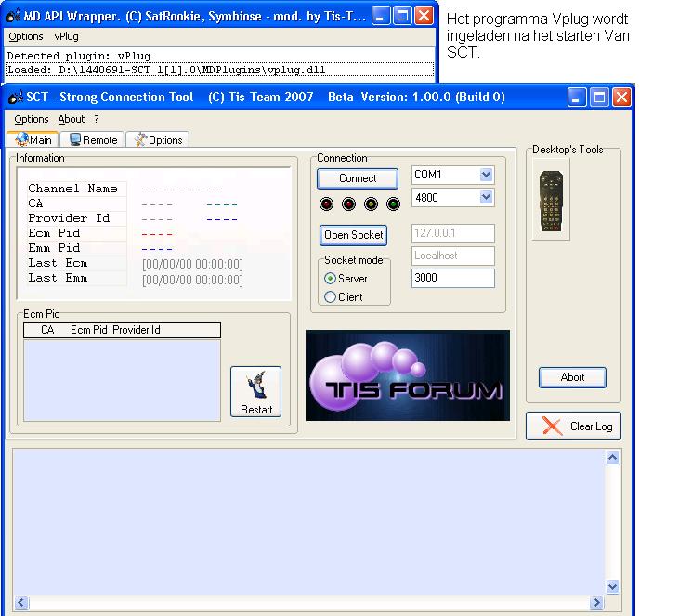Screen dimensions: 679x616
Task: Maximize the SCT window
Action: [x=599, y=98]
